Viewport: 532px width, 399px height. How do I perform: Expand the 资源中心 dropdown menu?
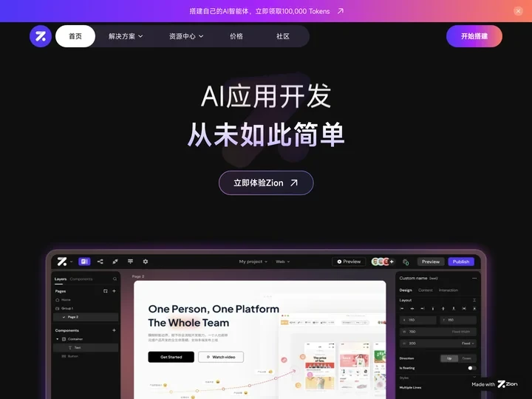186,36
